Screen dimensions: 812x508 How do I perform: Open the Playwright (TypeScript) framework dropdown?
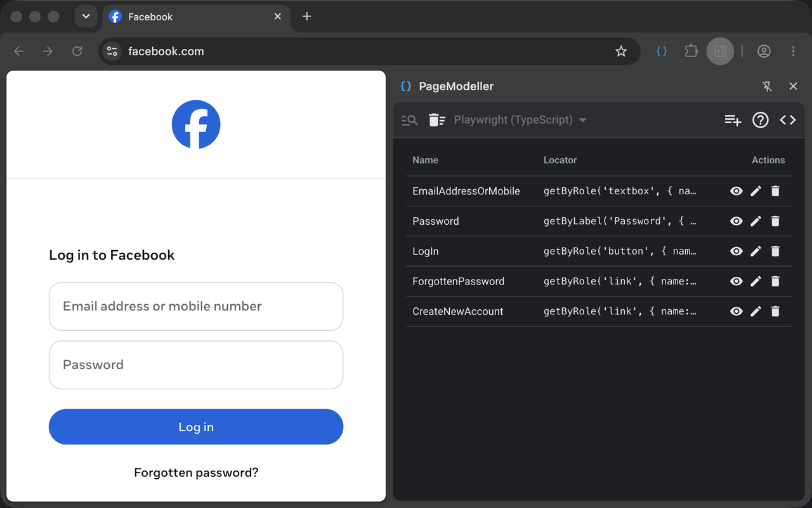(520, 120)
